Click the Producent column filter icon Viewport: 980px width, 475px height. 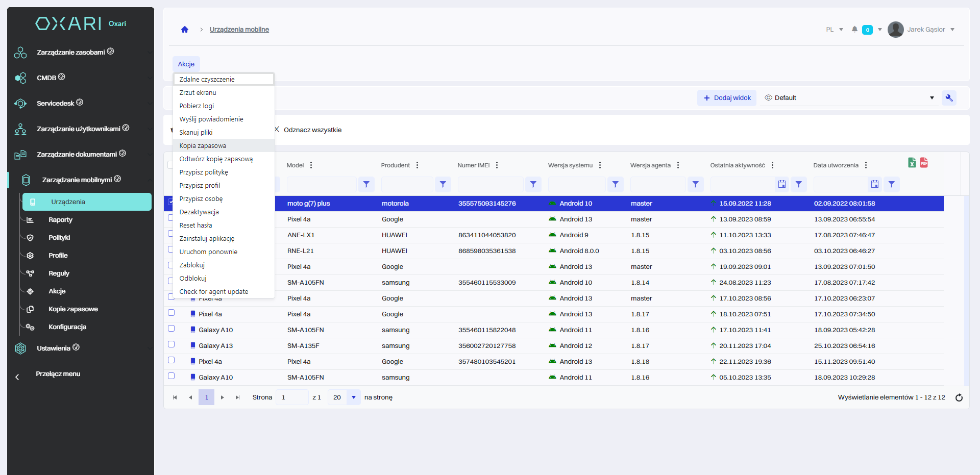[x=443, y=184]
